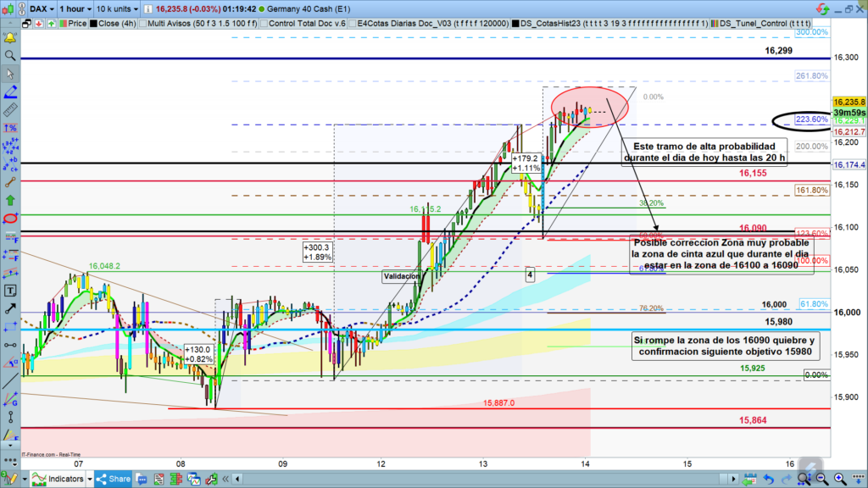
Task: Select the ruler measurement tool
Action: (x=10, y=110)
